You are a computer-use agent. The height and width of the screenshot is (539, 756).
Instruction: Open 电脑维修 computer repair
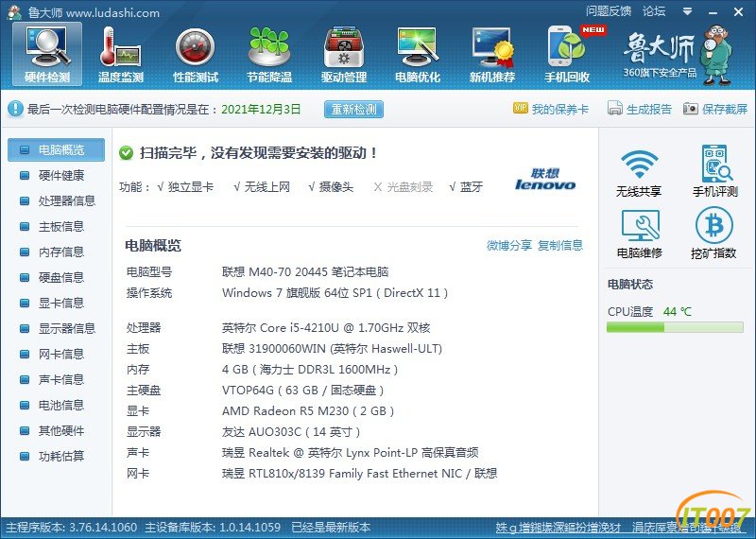tap(640, 234)
